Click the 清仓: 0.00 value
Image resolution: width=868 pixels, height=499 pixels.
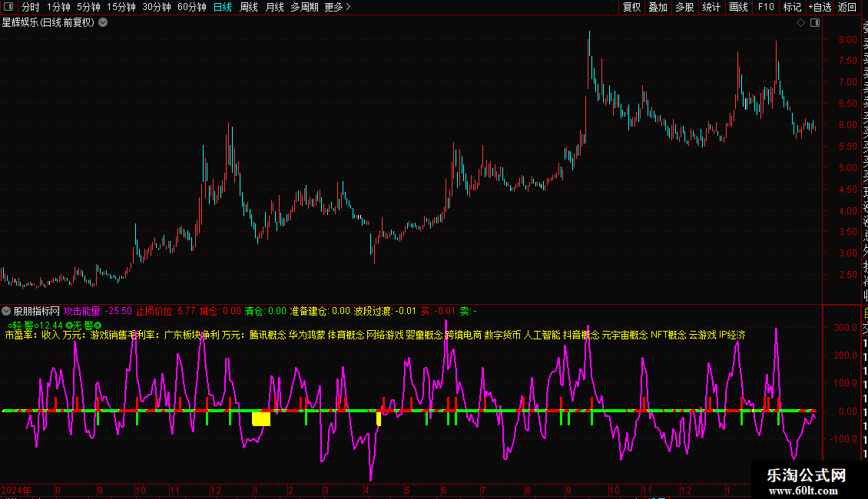click(x=266, y=312)
